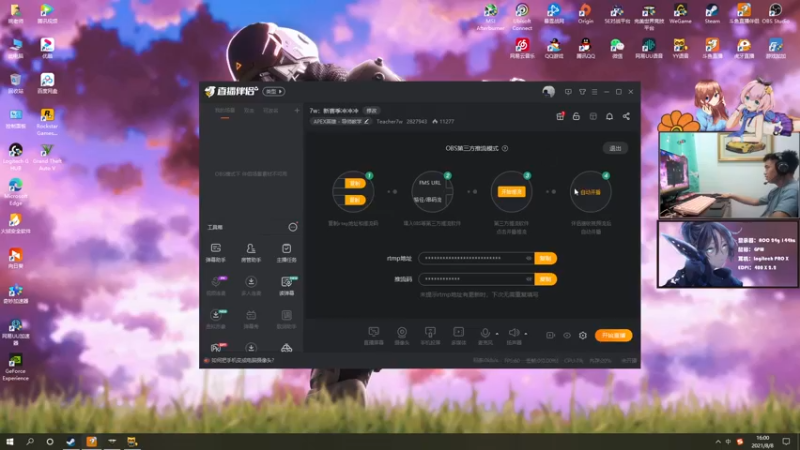The width and height of the screenshot is (800, 450).
Task: Click the orange start broadcast button
Action: coord(613,335)
